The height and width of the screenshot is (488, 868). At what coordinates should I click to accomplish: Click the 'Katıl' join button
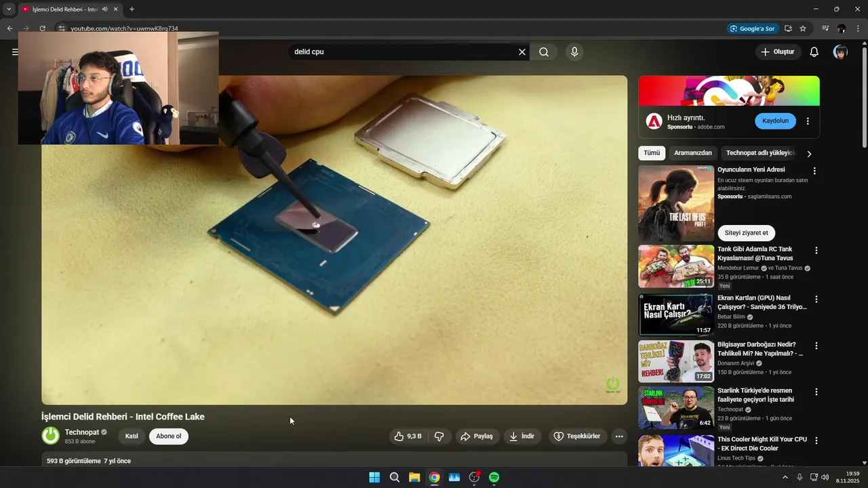click(x=132, y=436)
